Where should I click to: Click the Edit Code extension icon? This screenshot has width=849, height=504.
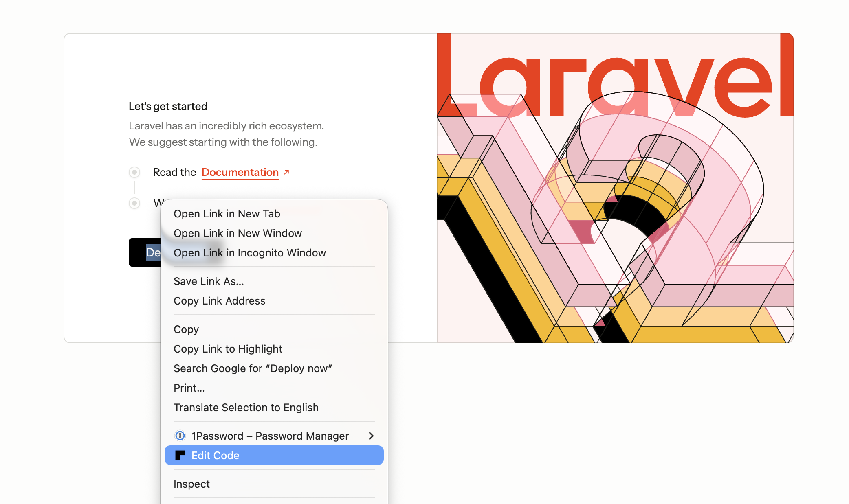point(180,455)
